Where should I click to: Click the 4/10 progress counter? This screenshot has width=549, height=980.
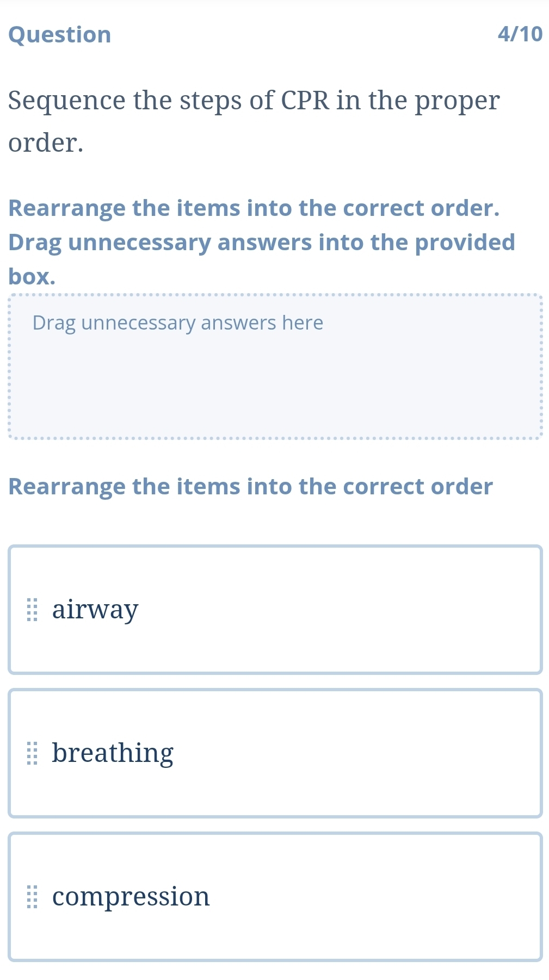(x=520, y=34)
